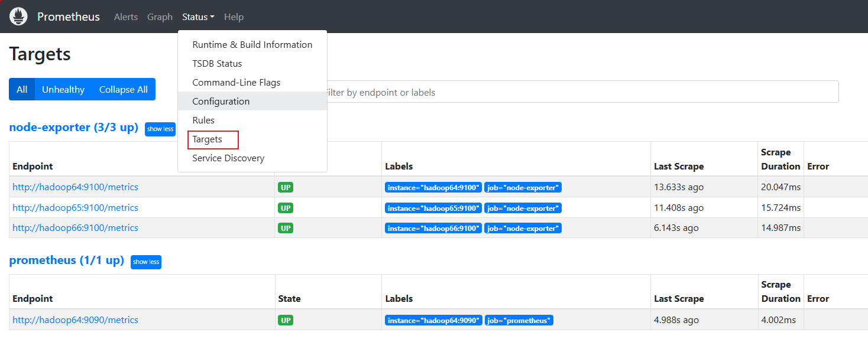868x352 pixels.
Task: Click Labels header in node-exporter table
Action: point(399,167)
